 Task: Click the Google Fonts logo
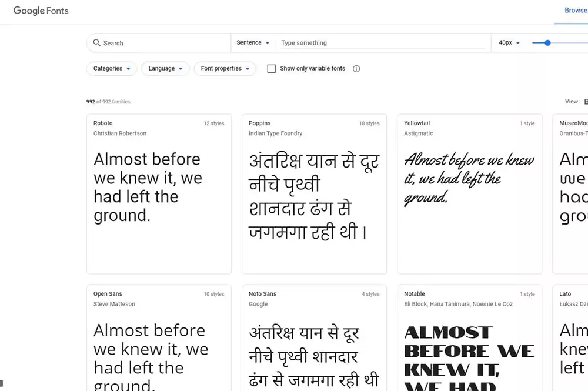point(41,11)
